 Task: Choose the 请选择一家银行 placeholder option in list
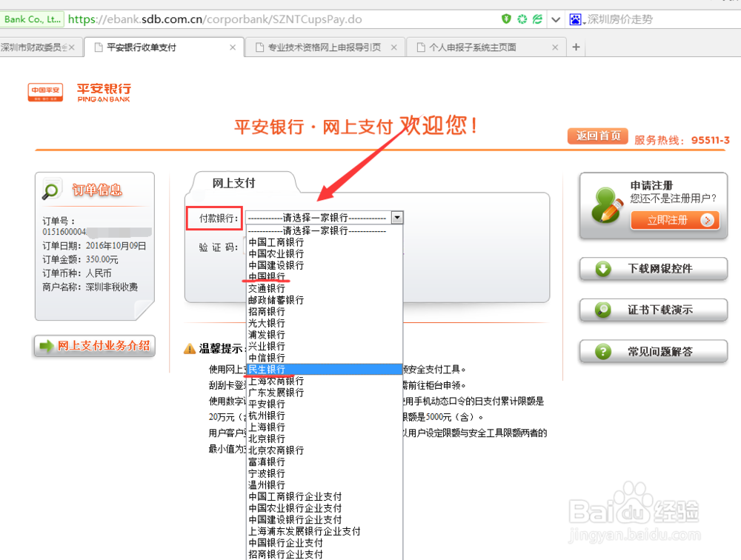click(x=325, y=230)
